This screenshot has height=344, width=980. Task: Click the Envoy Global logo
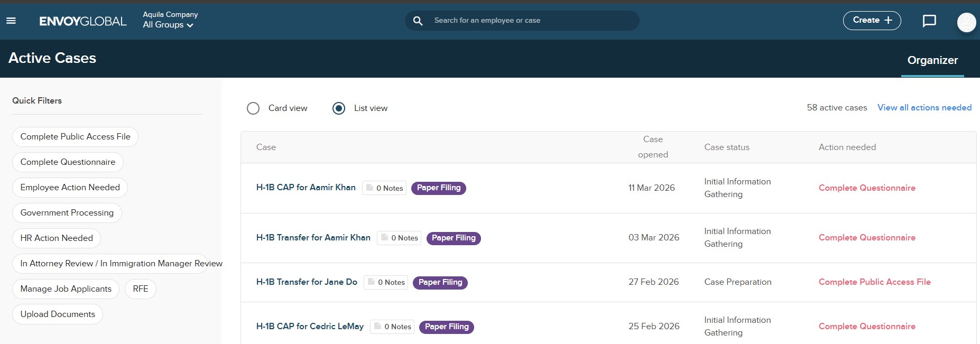(x=83, y=21)
